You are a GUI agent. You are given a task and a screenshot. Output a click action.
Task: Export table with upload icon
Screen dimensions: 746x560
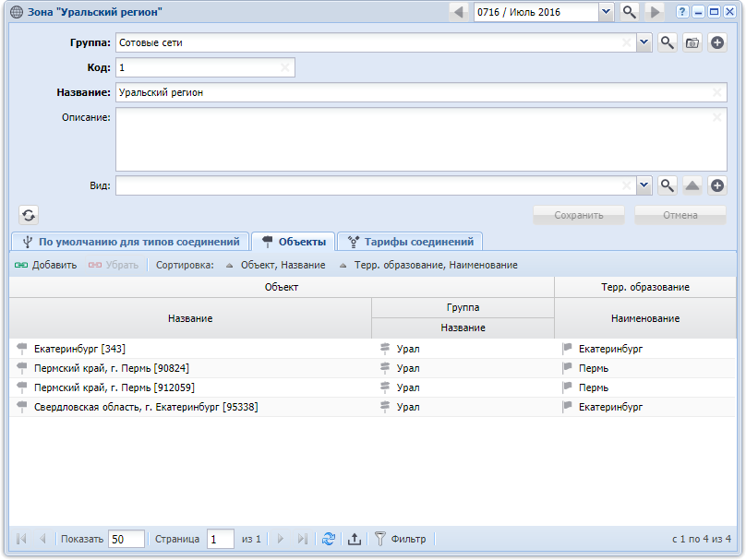coord(354,539)
